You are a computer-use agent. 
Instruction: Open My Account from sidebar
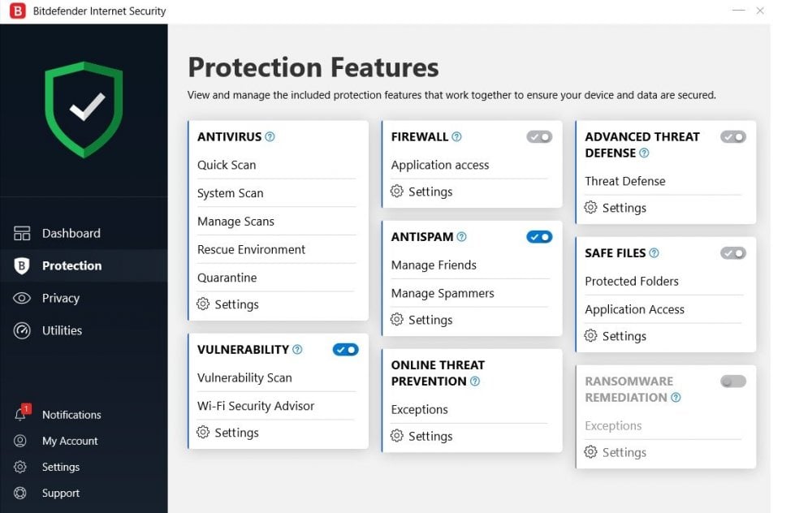tap(70, 441)
